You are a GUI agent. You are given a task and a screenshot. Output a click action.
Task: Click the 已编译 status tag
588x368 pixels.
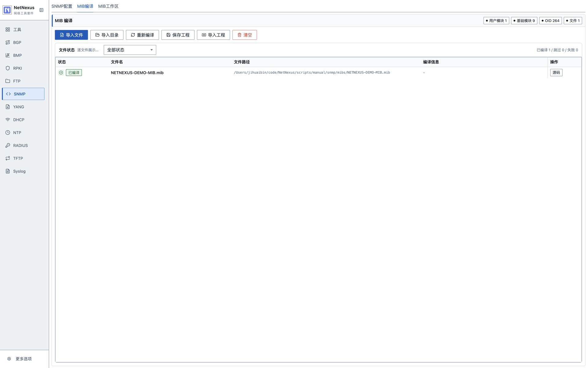pyautogui.click(x=74, y=73)
